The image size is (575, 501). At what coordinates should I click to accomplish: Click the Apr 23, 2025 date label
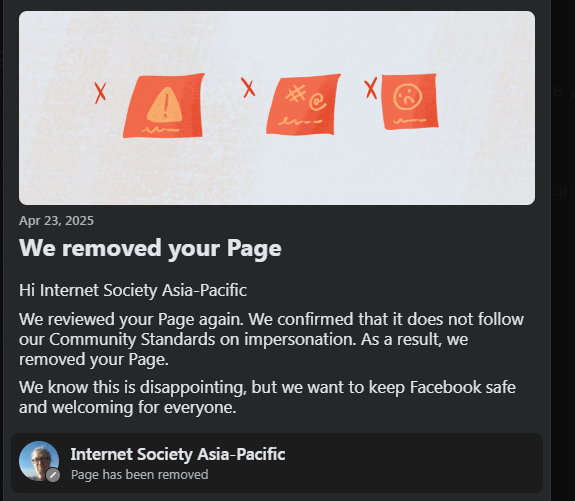(x=56, y=221)
